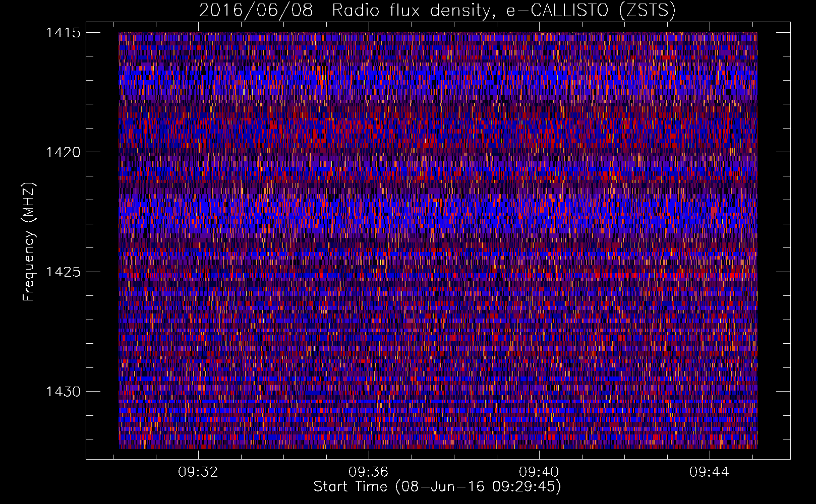Click the 09:32 time axis label
Screen dimensions: 816x504
click(x=198, y=472)
